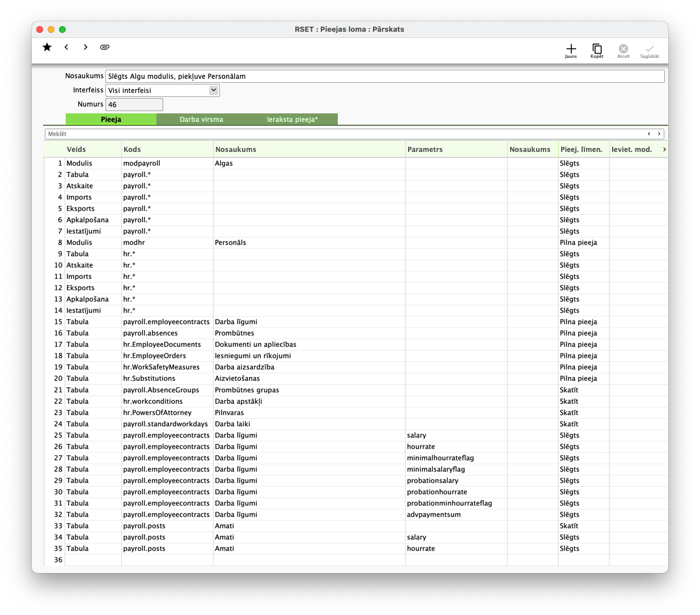Select payroll.AbsenceGroups cell
Viewport: 700px width, 615px height.
167,390
